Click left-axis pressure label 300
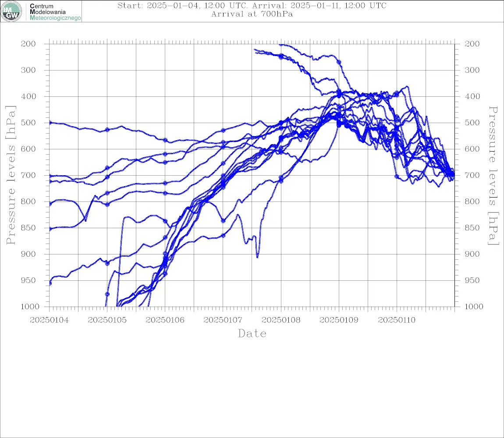Screen dimensions: 504x438 (28, 70)
